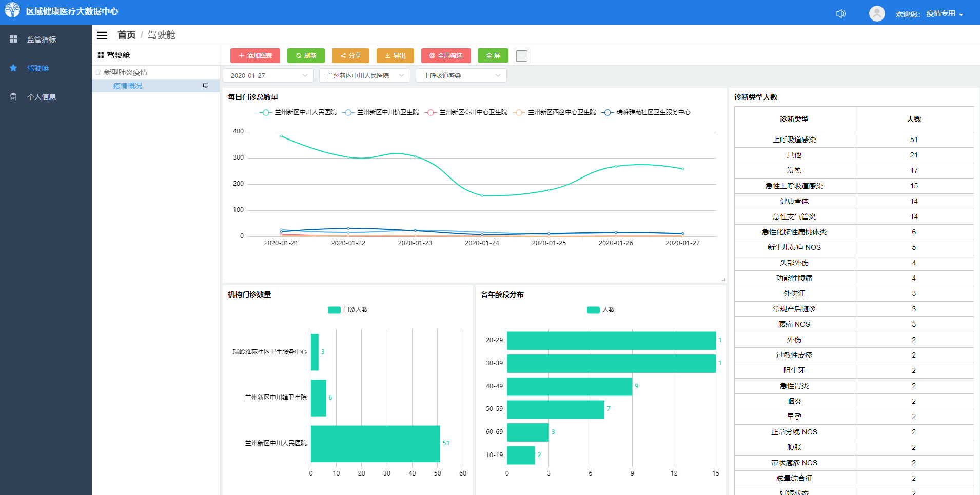Click the 分享 share button
Image resolution: width=980 pixels, height=495 pixels.
[x=350, y=56]
